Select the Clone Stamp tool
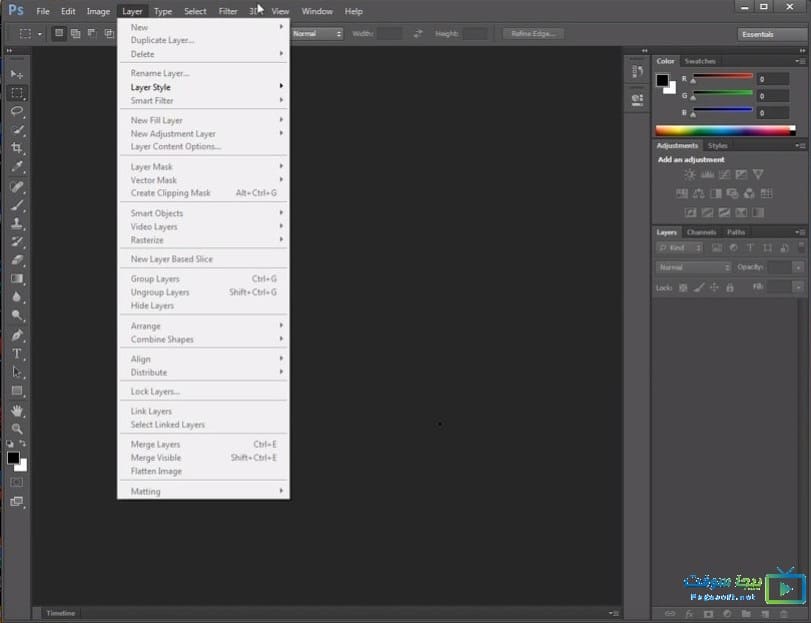The height and width of the screenshot is (623, 811). 17,223
